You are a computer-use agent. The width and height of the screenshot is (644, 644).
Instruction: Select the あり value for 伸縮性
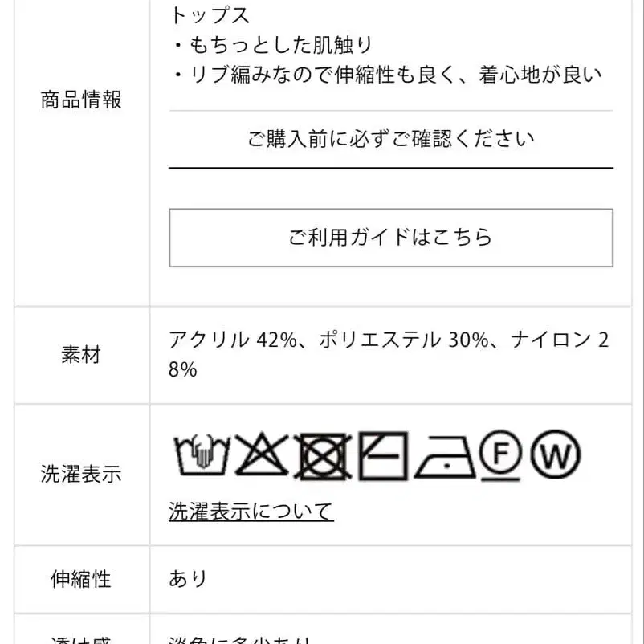click(185, 578)
